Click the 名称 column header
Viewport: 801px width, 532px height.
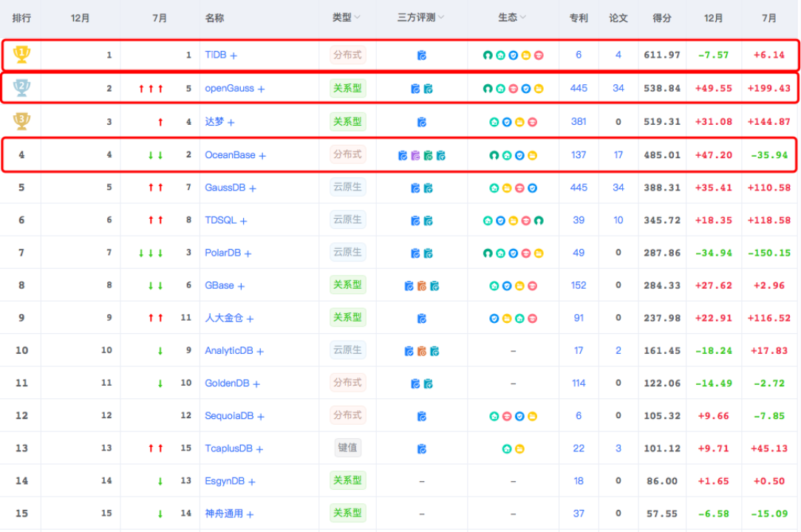(x=214, y=18)
